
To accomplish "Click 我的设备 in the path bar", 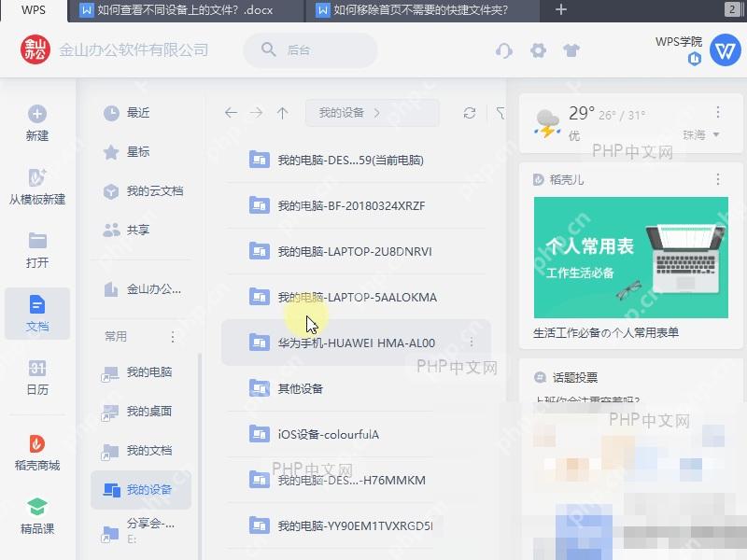I will (342, 113).
